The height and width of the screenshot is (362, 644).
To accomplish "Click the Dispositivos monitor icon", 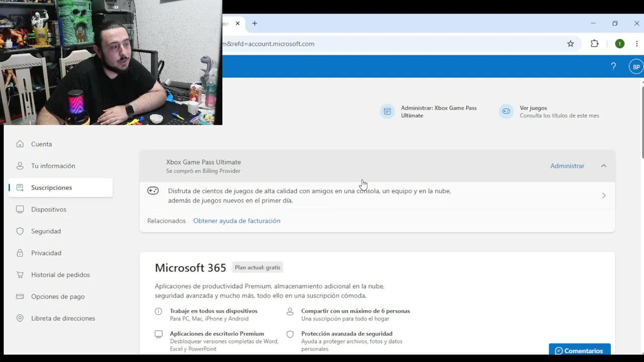I will (20, 210).
